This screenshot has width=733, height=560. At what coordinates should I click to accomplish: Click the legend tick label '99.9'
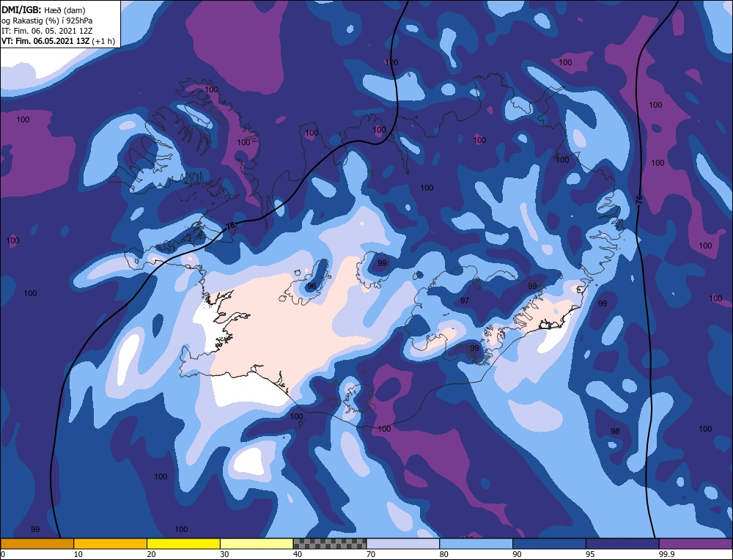click(666, 554)
